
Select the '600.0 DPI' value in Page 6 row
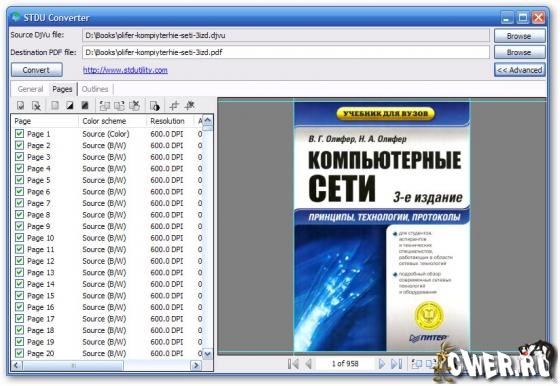coord(167,192)
